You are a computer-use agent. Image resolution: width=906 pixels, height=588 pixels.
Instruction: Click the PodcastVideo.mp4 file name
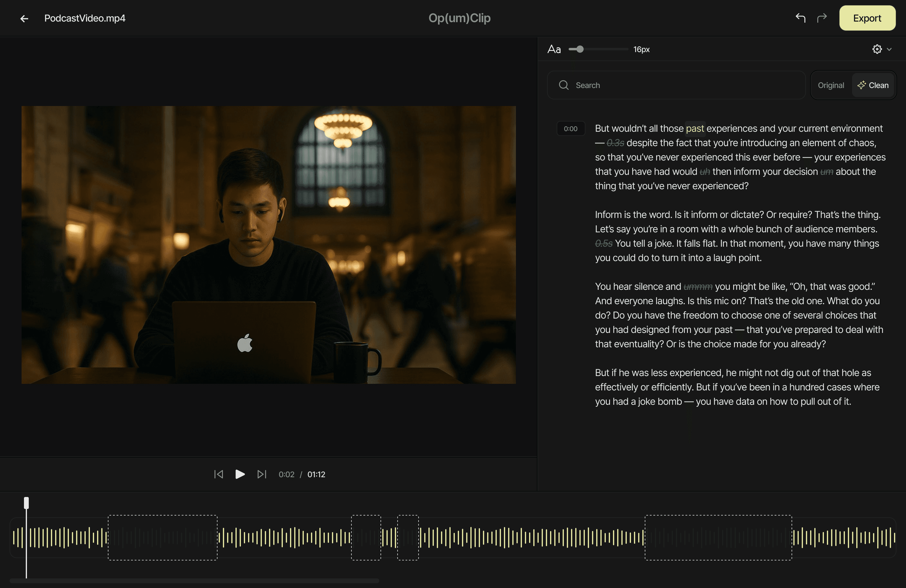coord(85,18)
